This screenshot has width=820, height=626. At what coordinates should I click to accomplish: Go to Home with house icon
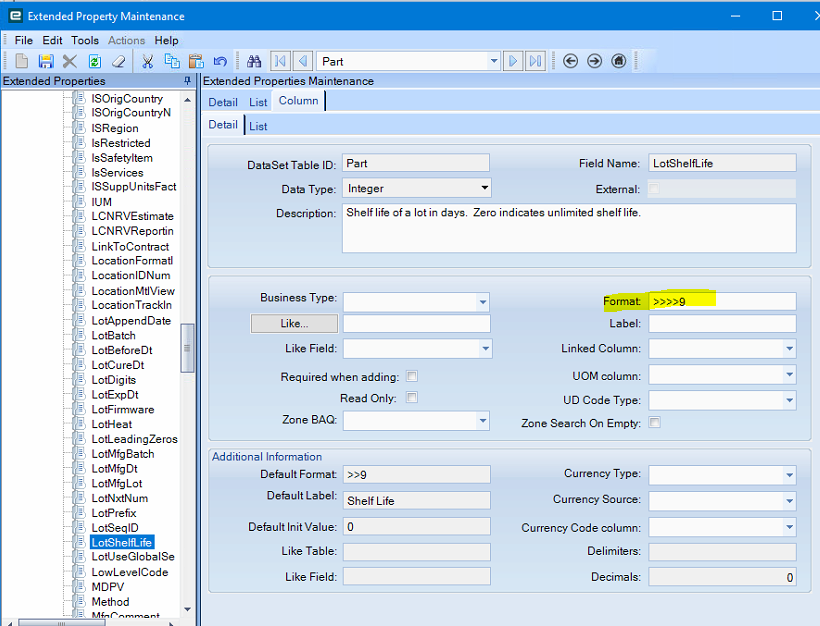tap(619, 61)
